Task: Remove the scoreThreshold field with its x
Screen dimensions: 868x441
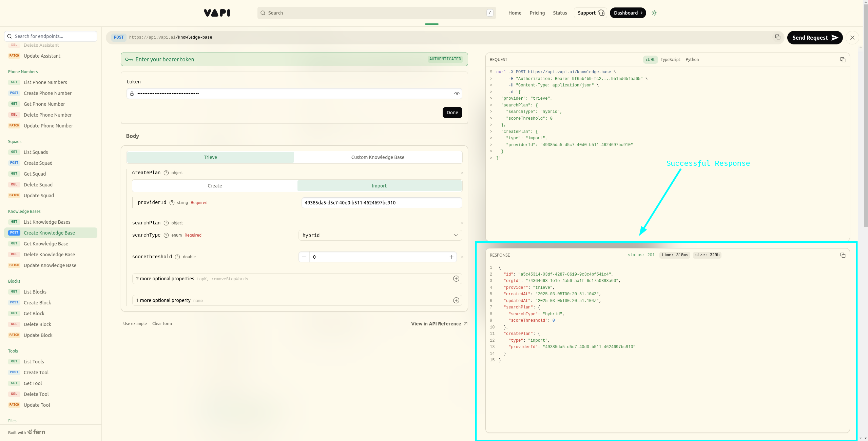Action: pos(462,257)
